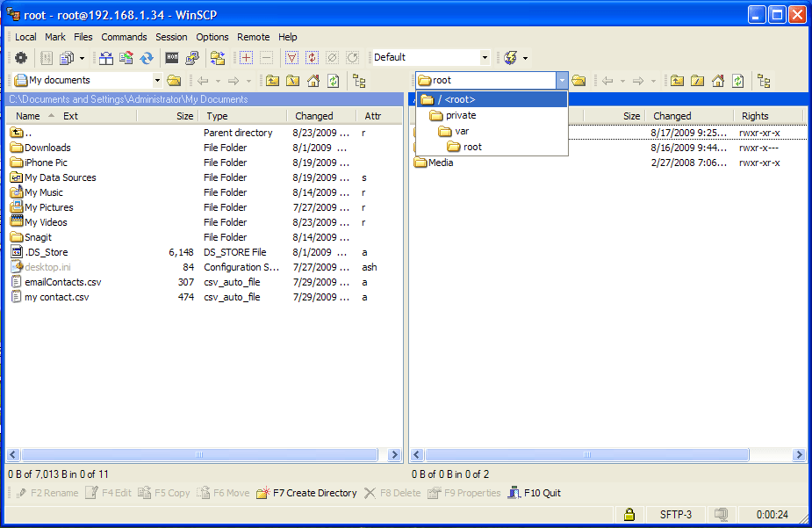Open the Commands menu
The image size is (812, 528).
point(124,37)
